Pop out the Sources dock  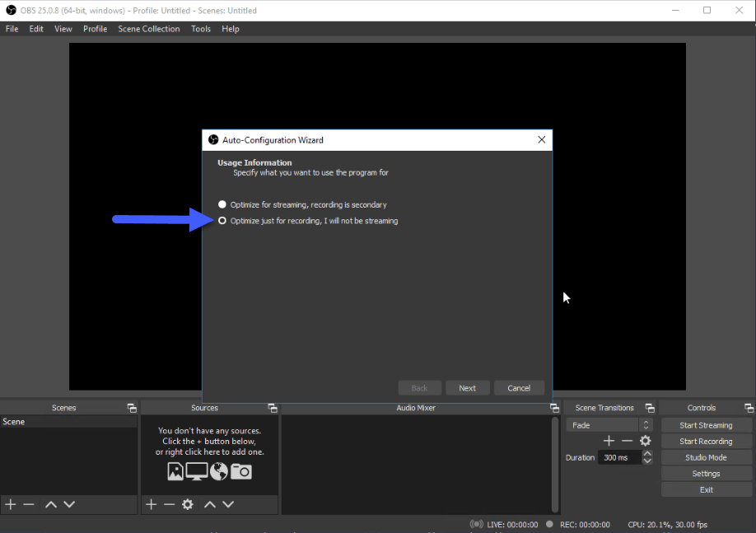[273, 408]
